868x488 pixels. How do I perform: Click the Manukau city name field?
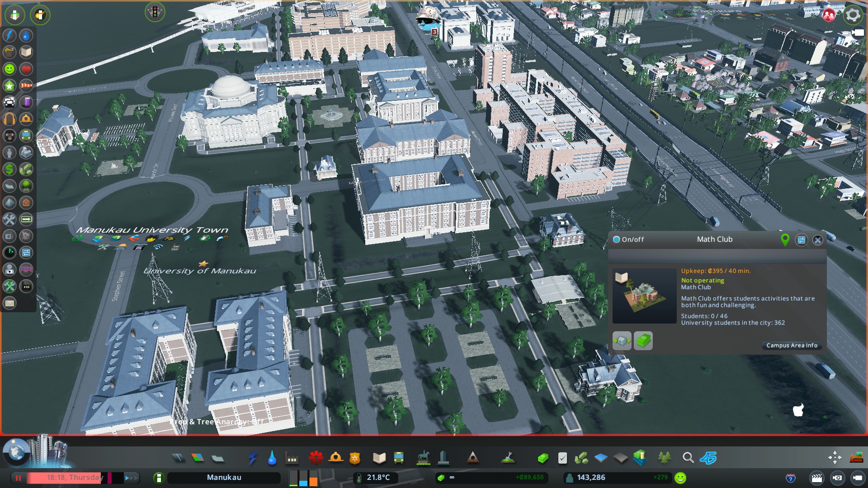224,478
